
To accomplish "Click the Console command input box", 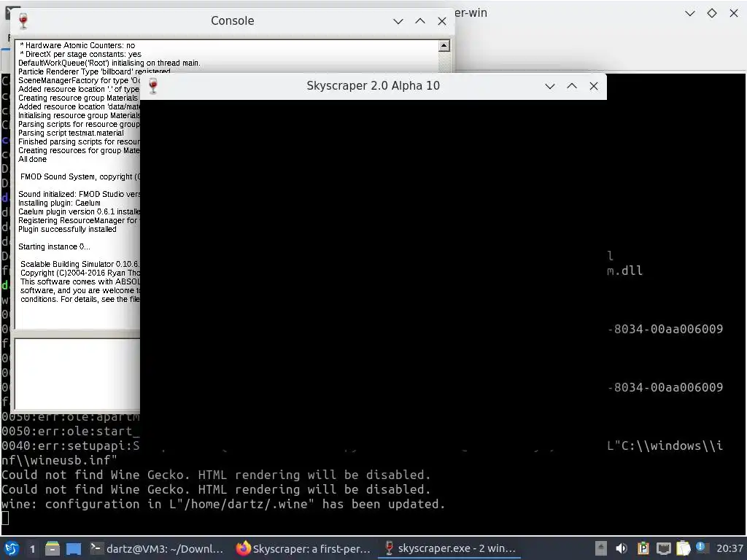I will (x=78, y=374).
